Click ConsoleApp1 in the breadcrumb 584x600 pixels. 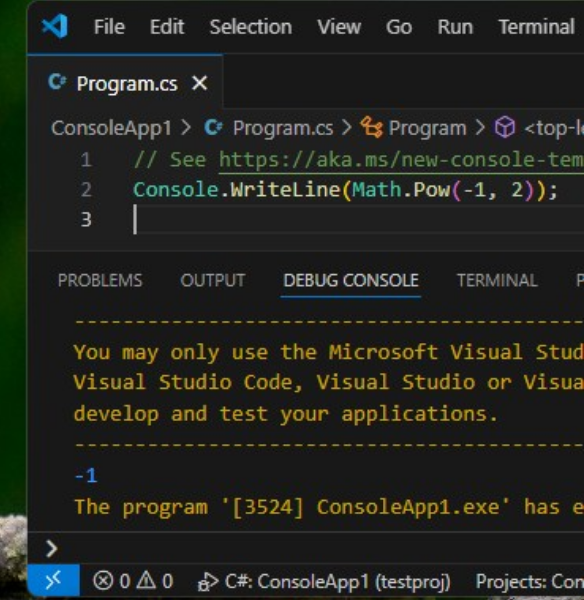click(x=111, y=128)
